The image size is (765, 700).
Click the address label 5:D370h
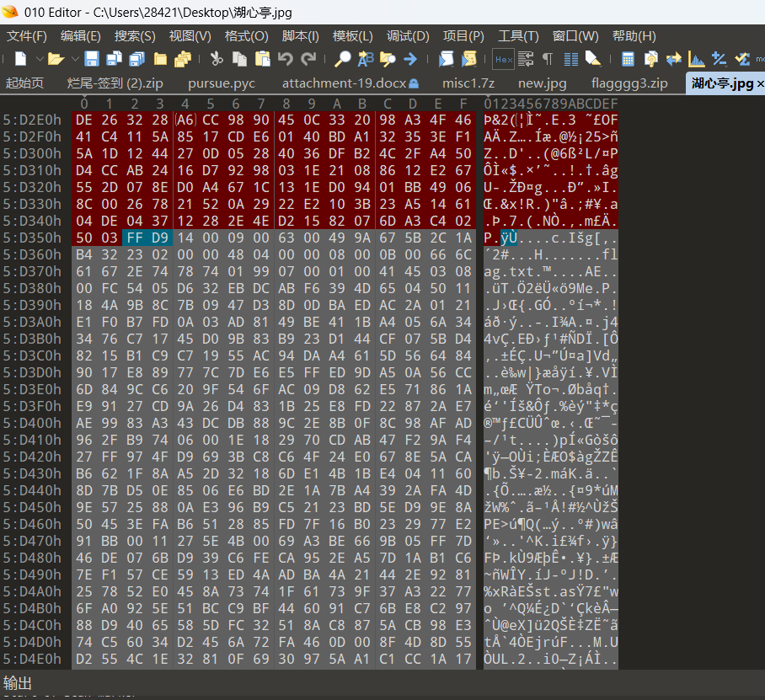(32, 271)
